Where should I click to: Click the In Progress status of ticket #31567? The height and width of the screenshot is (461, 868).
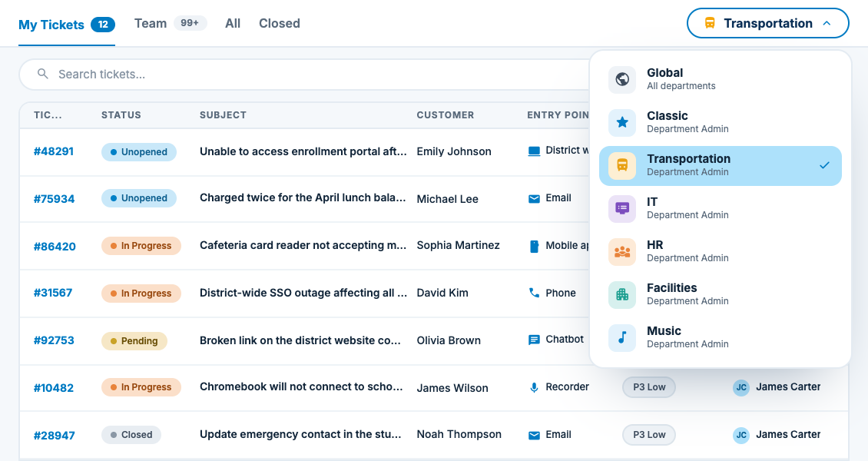point(141,293)
